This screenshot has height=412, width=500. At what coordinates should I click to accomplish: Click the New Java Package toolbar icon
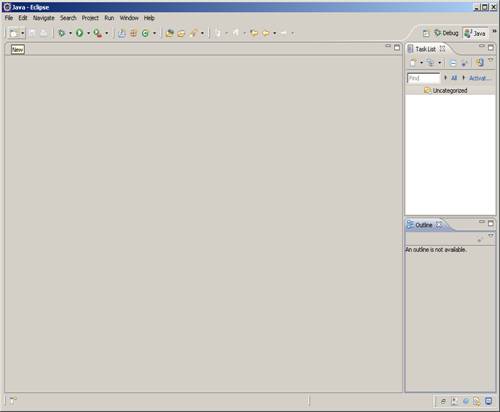coord(133,33)
